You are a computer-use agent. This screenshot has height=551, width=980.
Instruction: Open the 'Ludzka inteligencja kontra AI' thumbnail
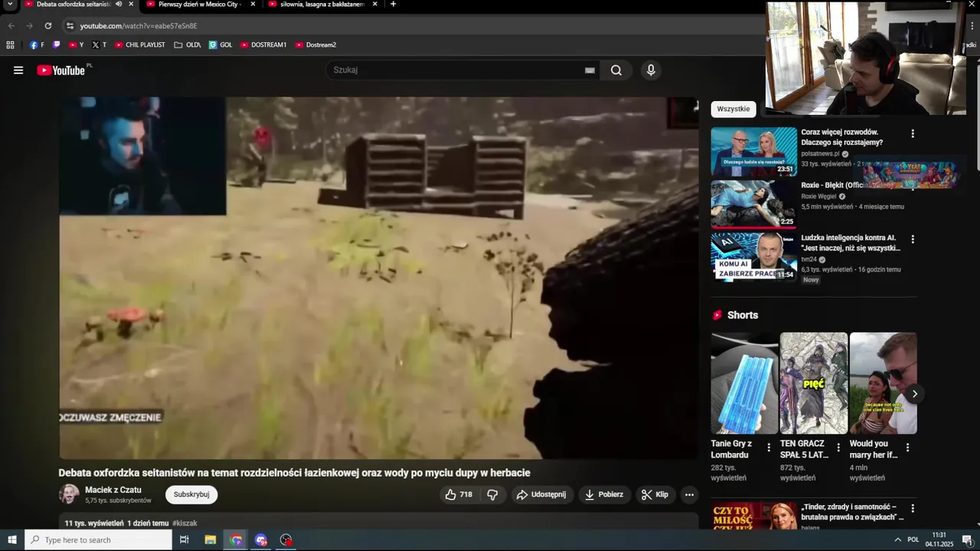(x=754, y=256)
